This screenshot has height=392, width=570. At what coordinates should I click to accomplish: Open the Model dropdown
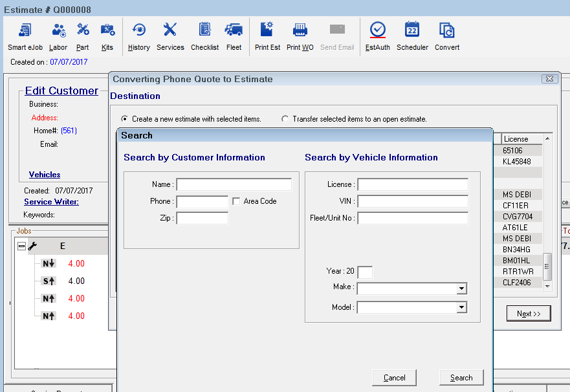pyautogui.click(x=461, y=307)
